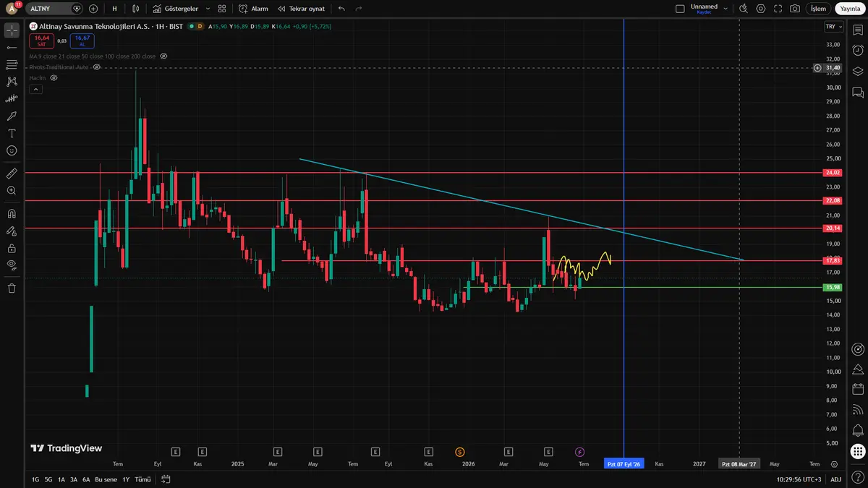Expand the Göstergeler favorites dropdown arrow
868x488 pixels.
208,9
